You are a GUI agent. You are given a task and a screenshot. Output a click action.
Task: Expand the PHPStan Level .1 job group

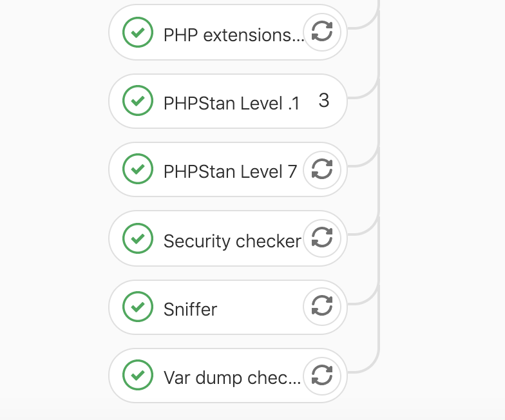(228, 101)
